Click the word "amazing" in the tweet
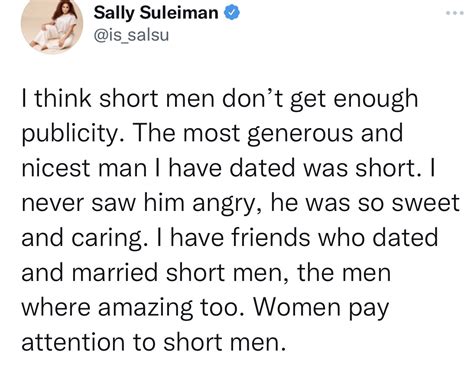This screenshot has width=474, height=386. [x=145, y=308]
